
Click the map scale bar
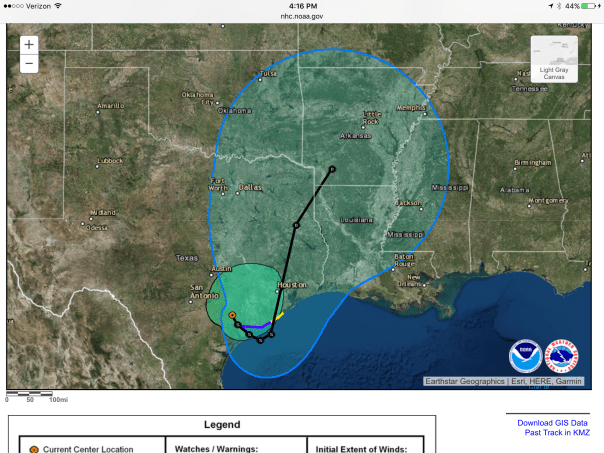coord(37,396)
